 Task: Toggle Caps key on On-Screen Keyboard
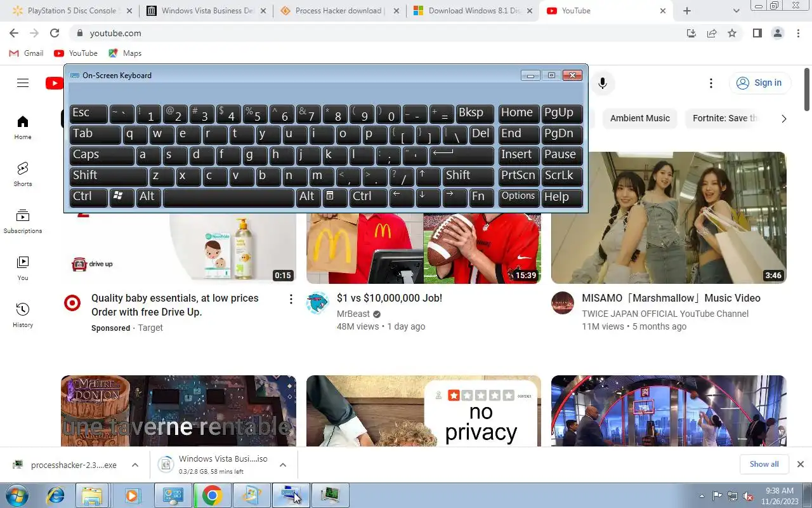tap(101, 156)
